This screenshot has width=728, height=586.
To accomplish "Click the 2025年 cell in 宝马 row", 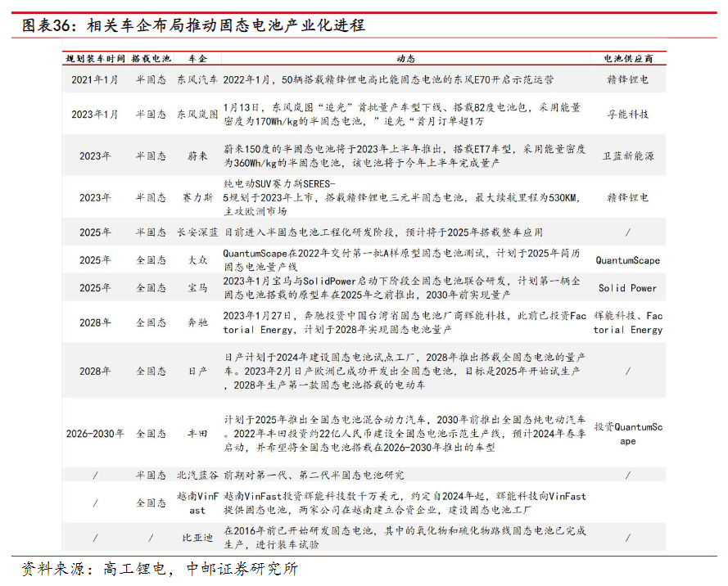I will [x=95, y=288].
